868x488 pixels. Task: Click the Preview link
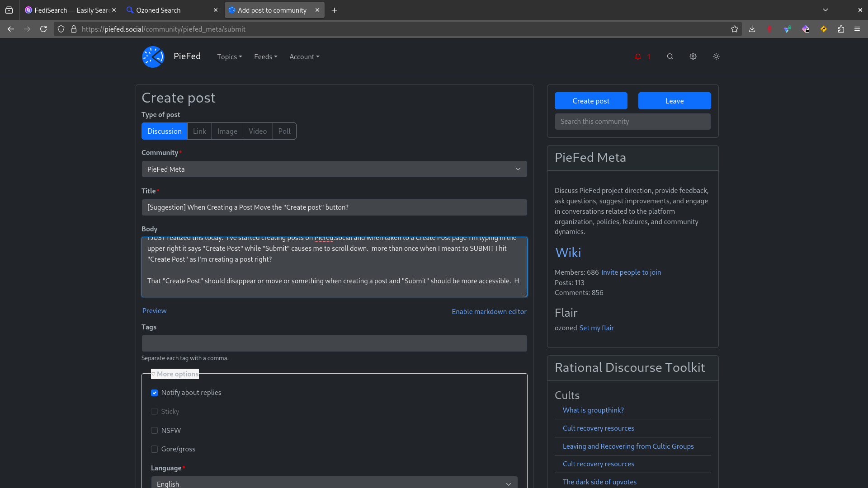point(154,311)
